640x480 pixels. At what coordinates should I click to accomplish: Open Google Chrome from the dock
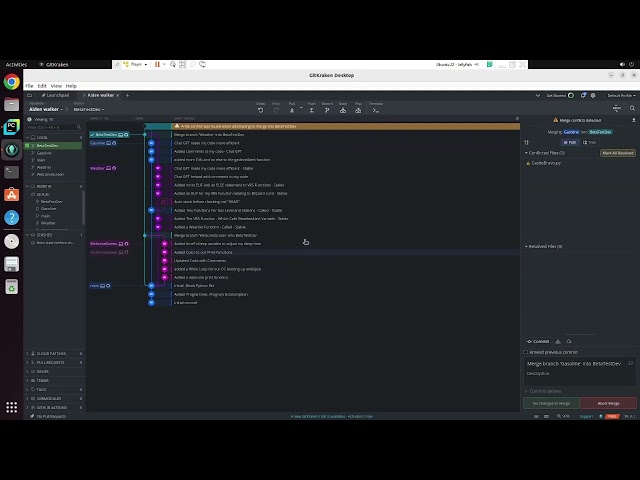(x=11, y=82)
